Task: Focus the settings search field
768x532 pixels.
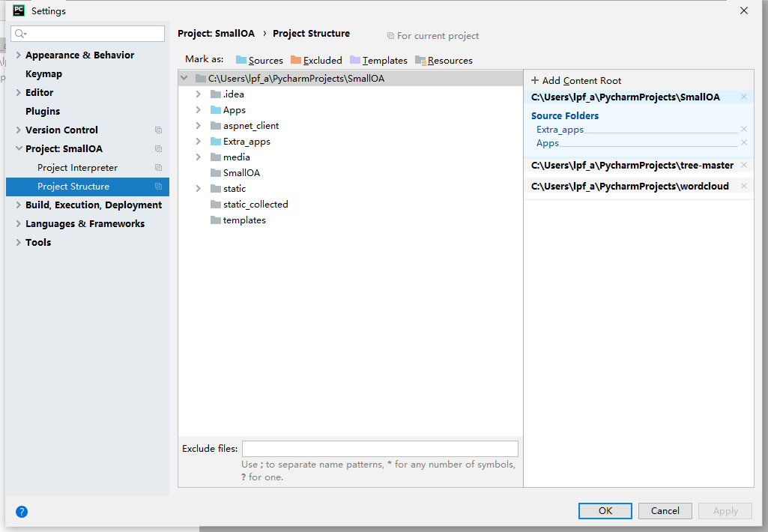Action: coord(88,33)
